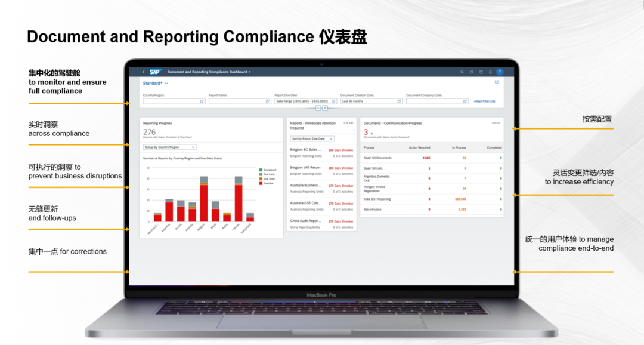Click the help question mark icon
Image resolution: width=644 pixels, height=345 pixels.
click(481, 72)
